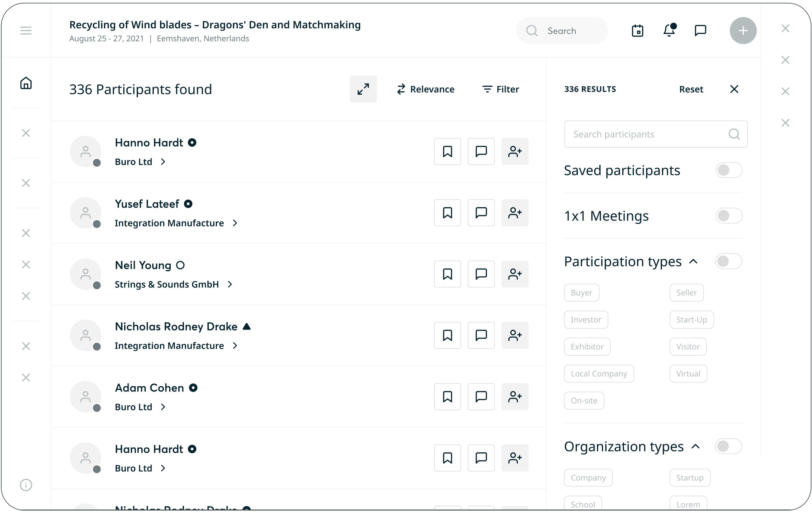The height and width of the screenshot is (513, 812).
Task: Turn on the 1x1 Meetings toggle
Action: (x=728, y=216)
